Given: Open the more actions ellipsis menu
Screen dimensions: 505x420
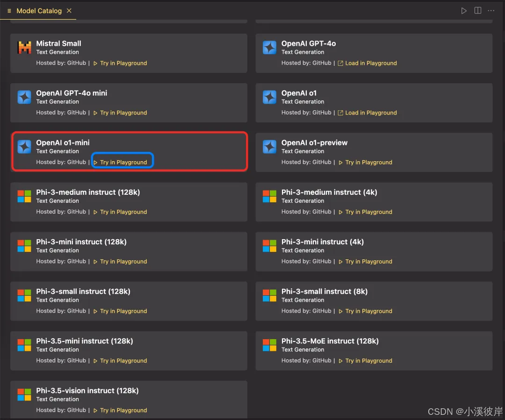Looking at the screenshot, I should (x=491, y=11).
